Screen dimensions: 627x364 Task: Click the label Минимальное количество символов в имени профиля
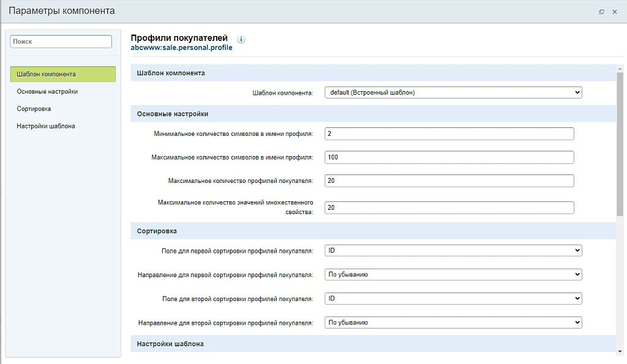(233, 134)
